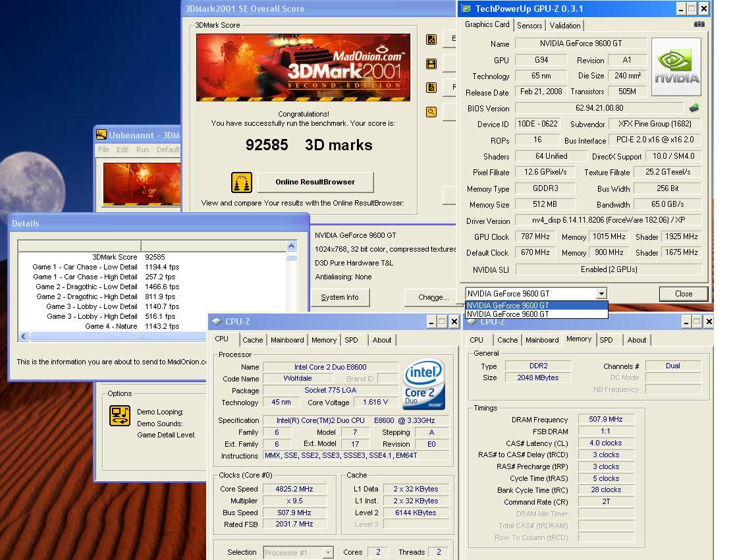The height and width of the screenshot is (560, 733).
Task: Click the Core Speed value 4825.2 MHz
Action: coord(294,489)
